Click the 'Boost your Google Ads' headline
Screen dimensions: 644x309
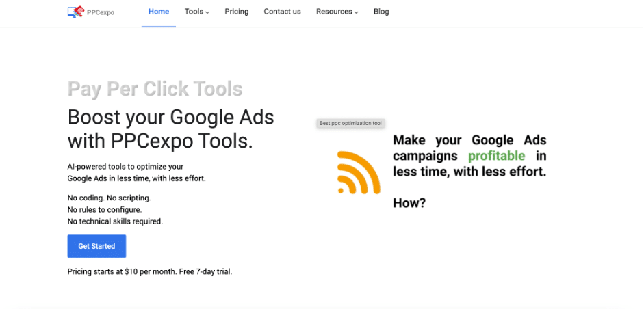[170, 118]
